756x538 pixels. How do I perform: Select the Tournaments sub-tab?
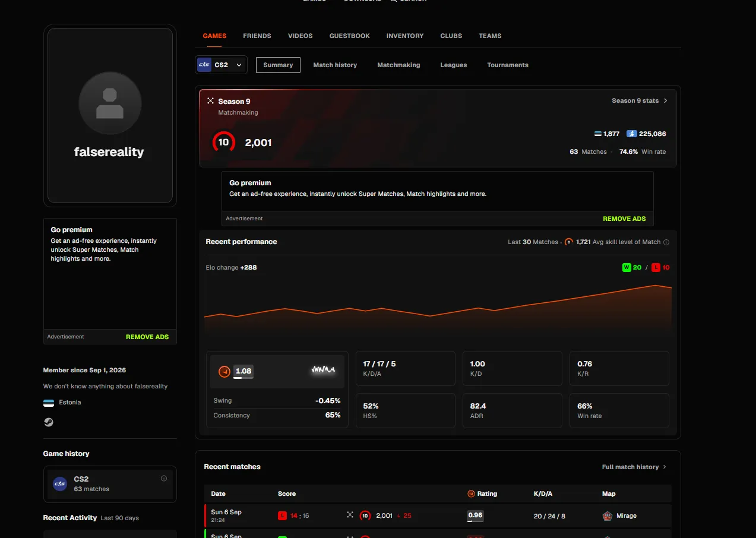click(x=508, y=65)
